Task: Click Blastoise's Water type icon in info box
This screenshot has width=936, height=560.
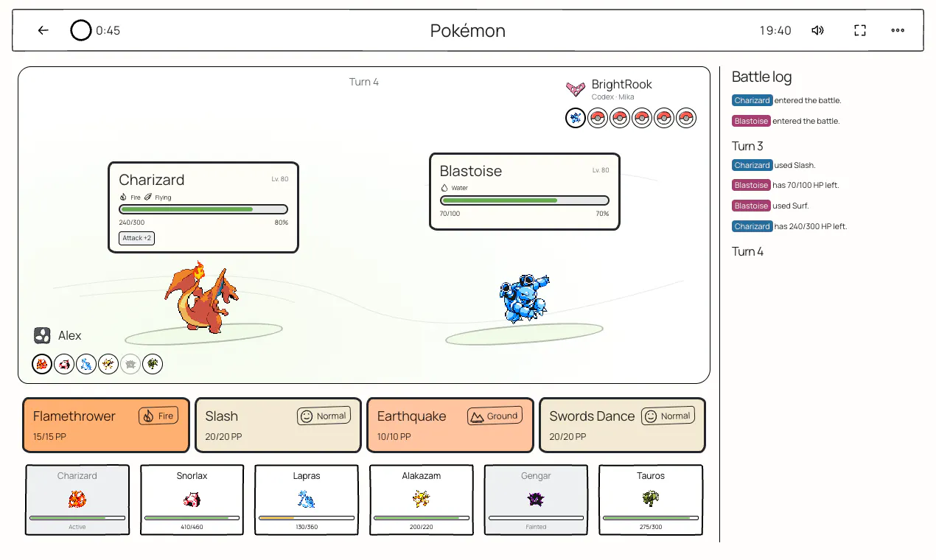Action: [x=444, y=188]
